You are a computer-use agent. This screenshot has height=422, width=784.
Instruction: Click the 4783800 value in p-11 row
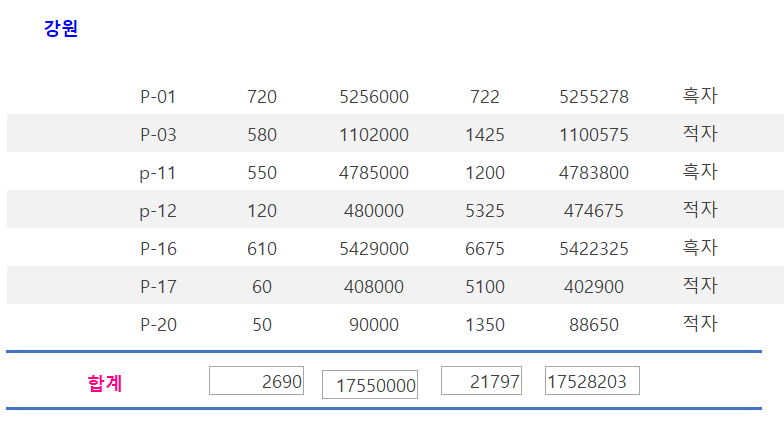click(x=594, y=173)
